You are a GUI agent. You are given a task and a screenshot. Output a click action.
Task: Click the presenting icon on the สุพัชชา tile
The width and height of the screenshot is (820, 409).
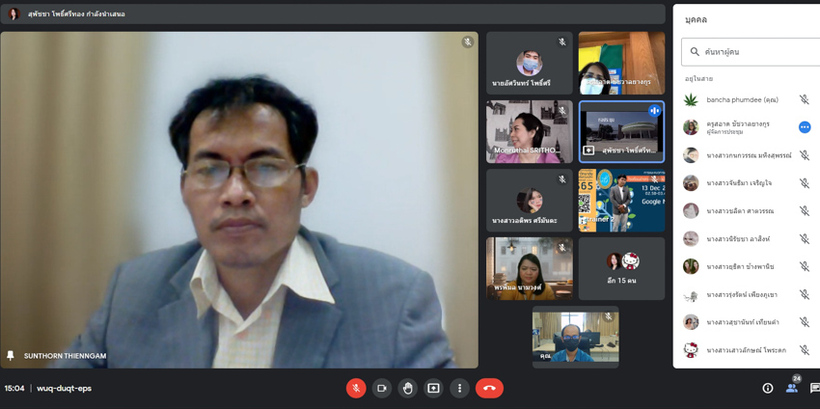pos(588,151)
